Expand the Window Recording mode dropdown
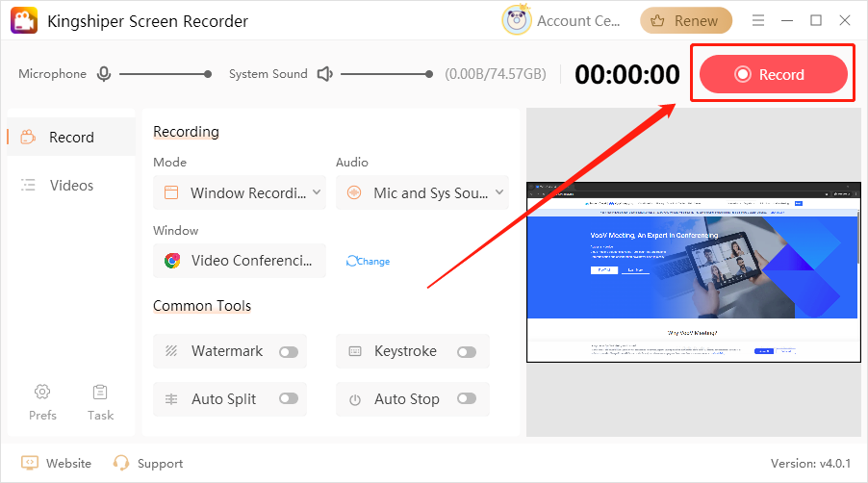868x483 pixels. click(x=240, y=192)
